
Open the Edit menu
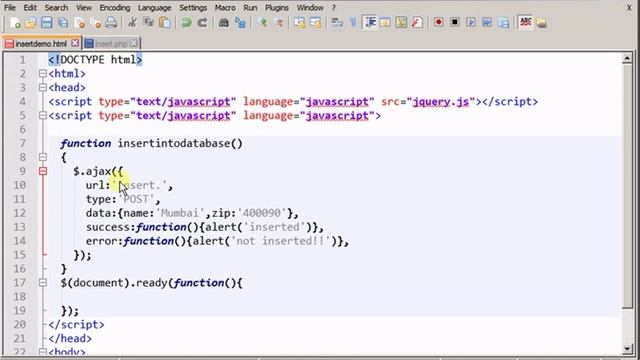point(30,8)
